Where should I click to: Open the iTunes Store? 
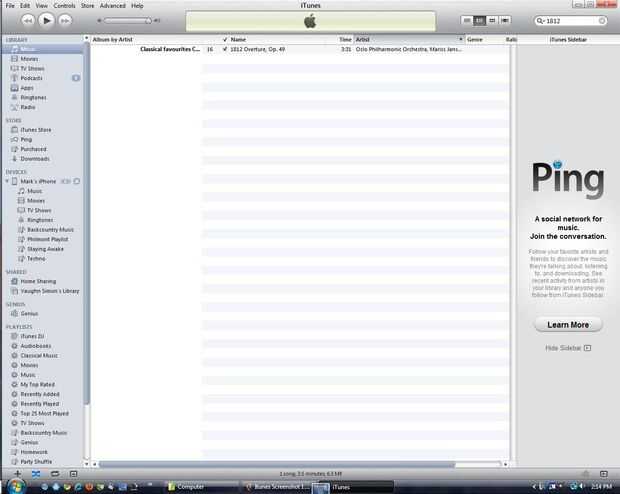36,130
